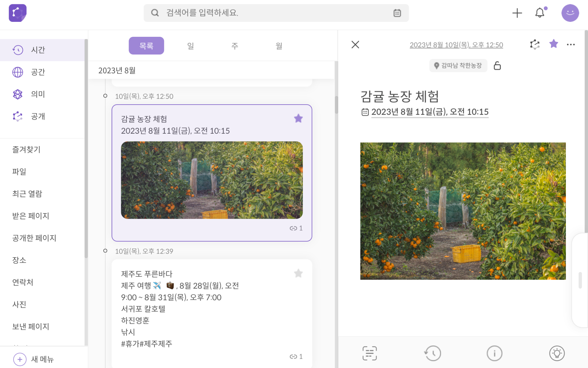Click the list panel vertical scrollbar
The width and height of the screenshot is (588, 368).
point(336,105)
